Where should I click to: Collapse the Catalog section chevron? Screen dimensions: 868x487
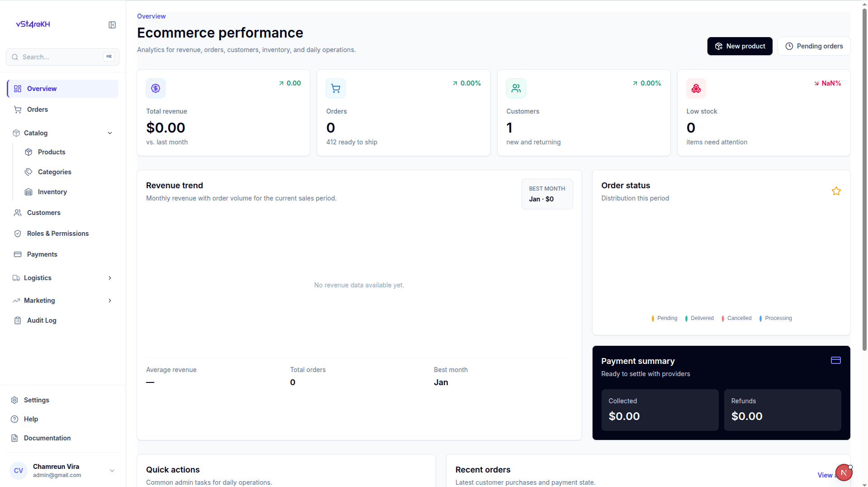110,133
